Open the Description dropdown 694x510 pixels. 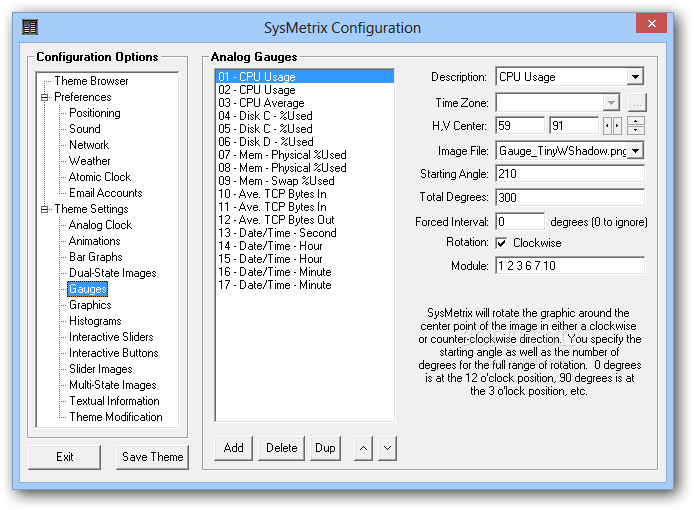tap(635, 77)
